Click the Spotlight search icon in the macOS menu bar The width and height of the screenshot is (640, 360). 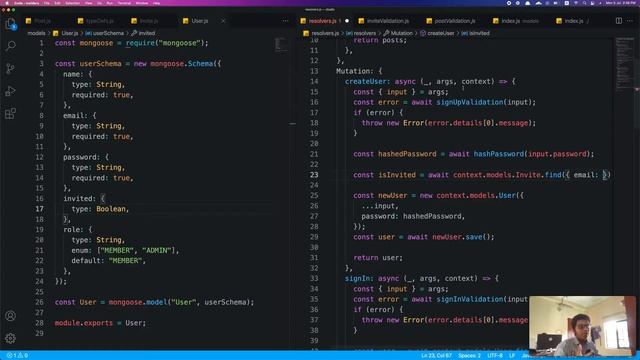(x=584, y=3)
